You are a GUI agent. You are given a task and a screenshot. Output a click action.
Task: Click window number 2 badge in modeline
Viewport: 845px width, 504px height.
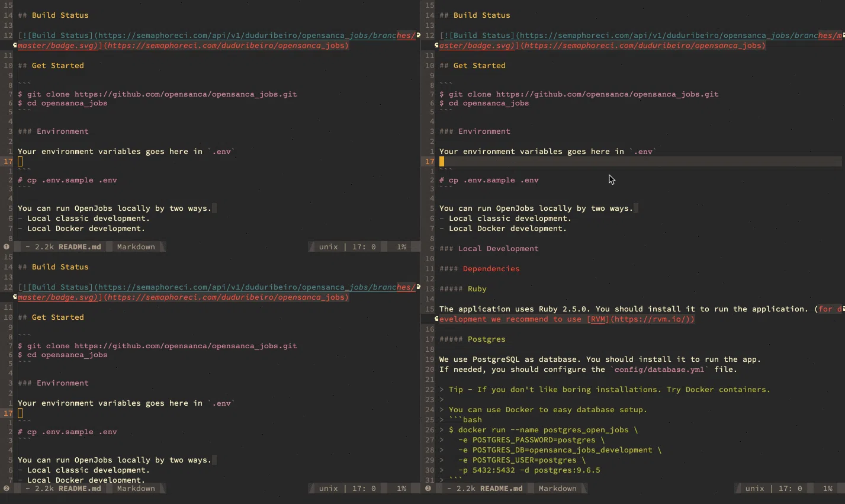pyautogui.click(x=7, y=489)
